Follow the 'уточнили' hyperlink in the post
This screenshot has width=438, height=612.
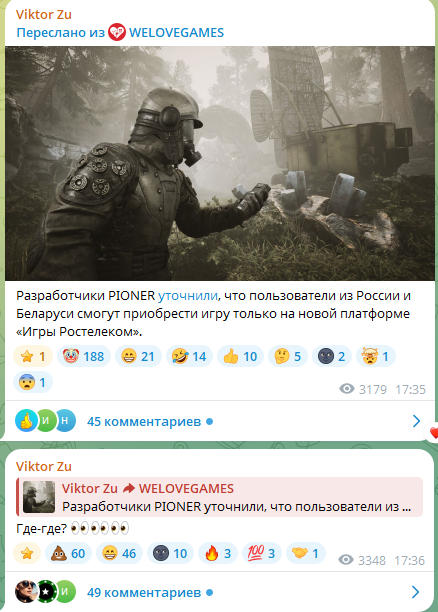click(188, 296)
